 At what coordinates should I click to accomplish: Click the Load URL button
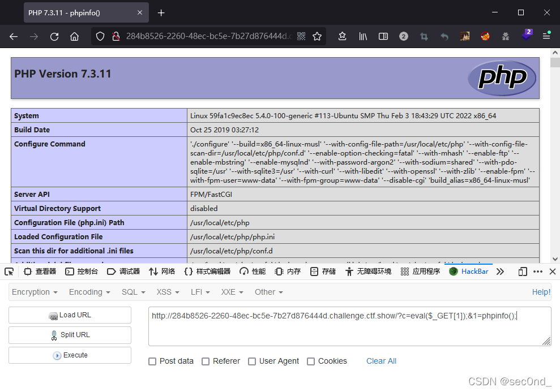tap(70, 315)
